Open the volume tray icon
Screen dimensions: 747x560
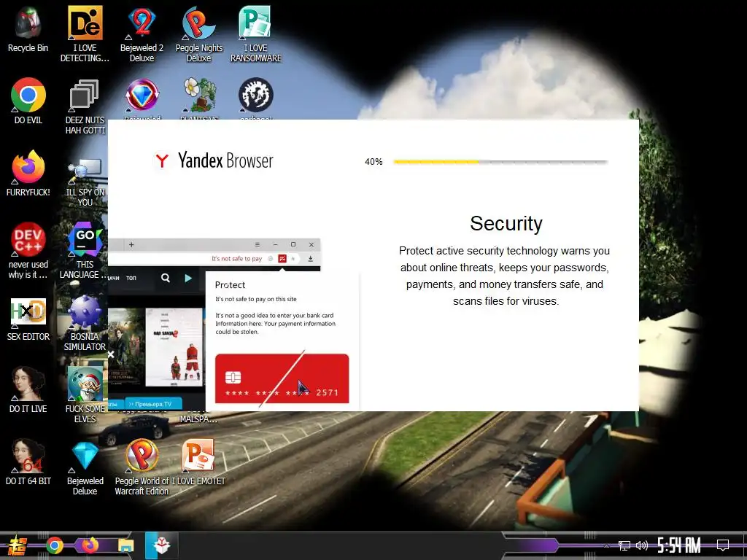(x=642, y=545)
